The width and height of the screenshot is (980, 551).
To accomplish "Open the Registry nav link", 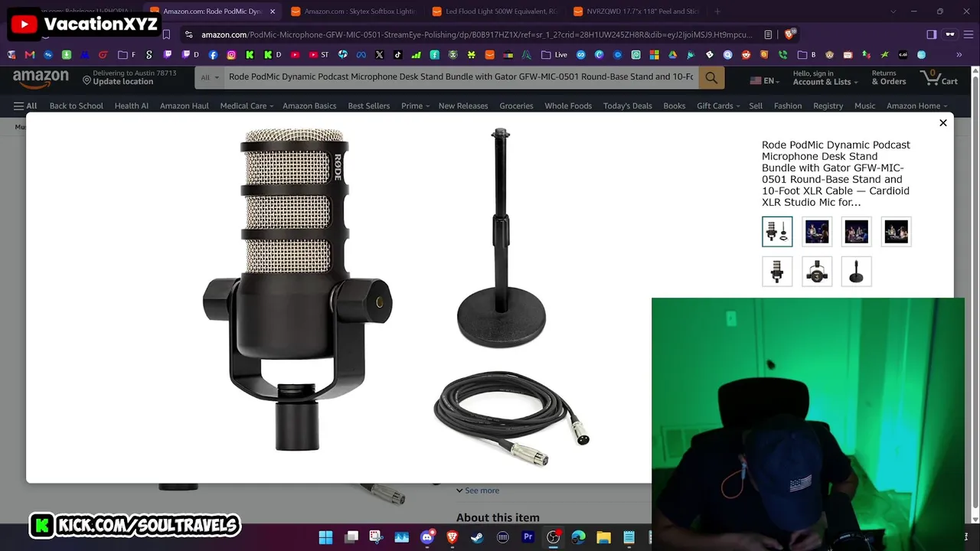I will coord(828,106).
